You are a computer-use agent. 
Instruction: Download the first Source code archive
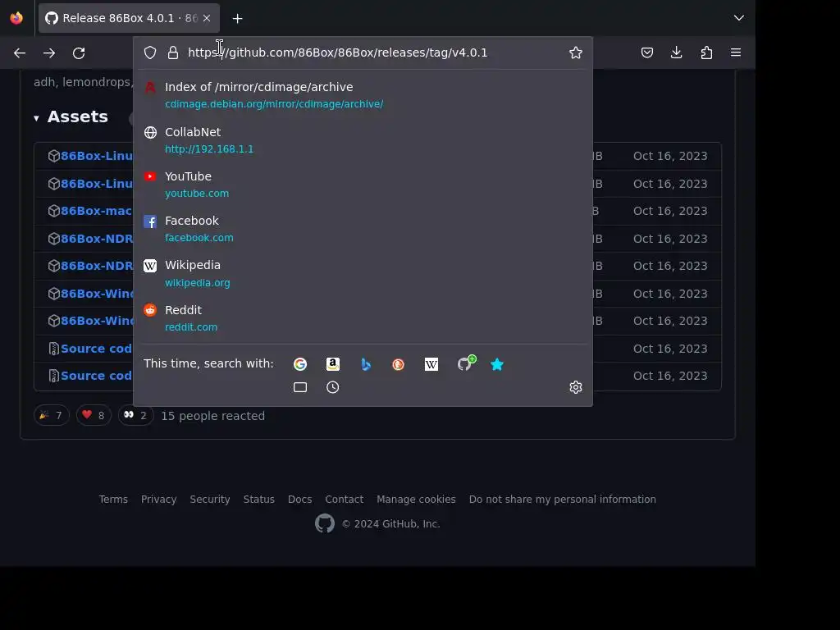(x=97, y=349)
